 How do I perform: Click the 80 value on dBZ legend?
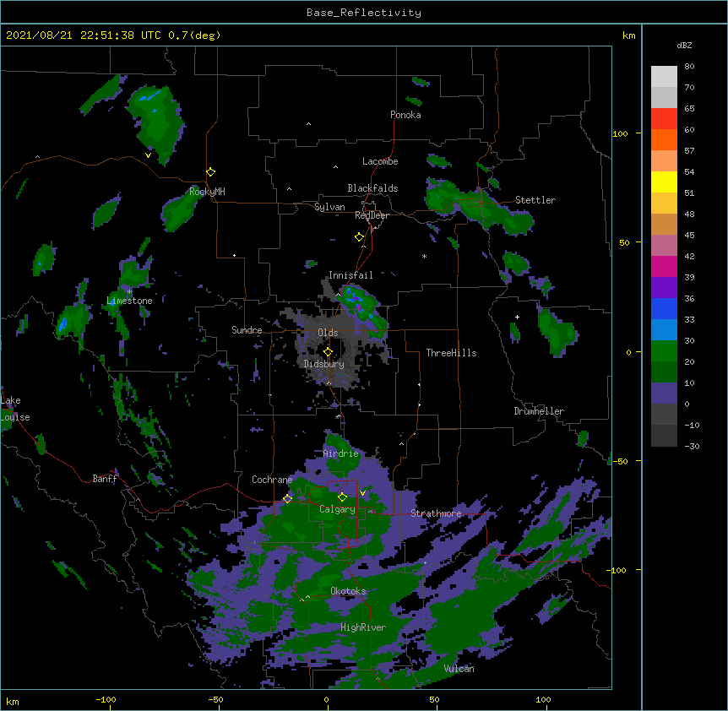[x=689, y=67]
